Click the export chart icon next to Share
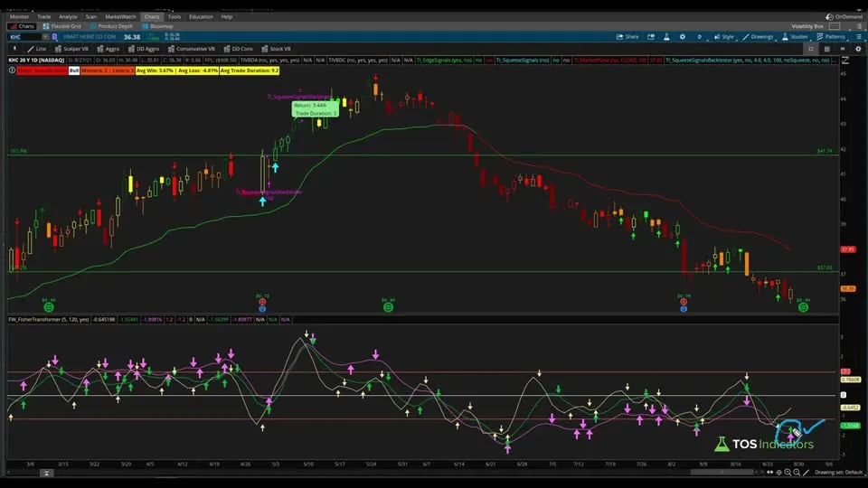Screen dimensions: 868x488 (x=651, y=36)
